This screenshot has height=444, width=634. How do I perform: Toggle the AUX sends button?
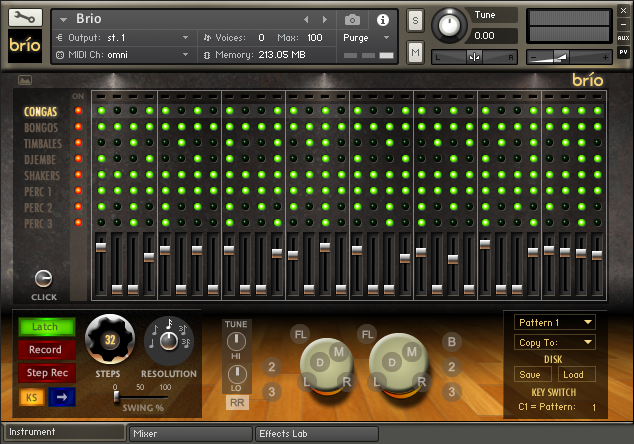pos(623,38)
